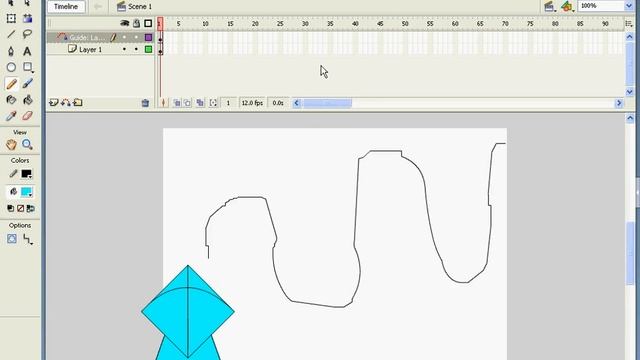Toggle Object Drawing option

[11, 239]
